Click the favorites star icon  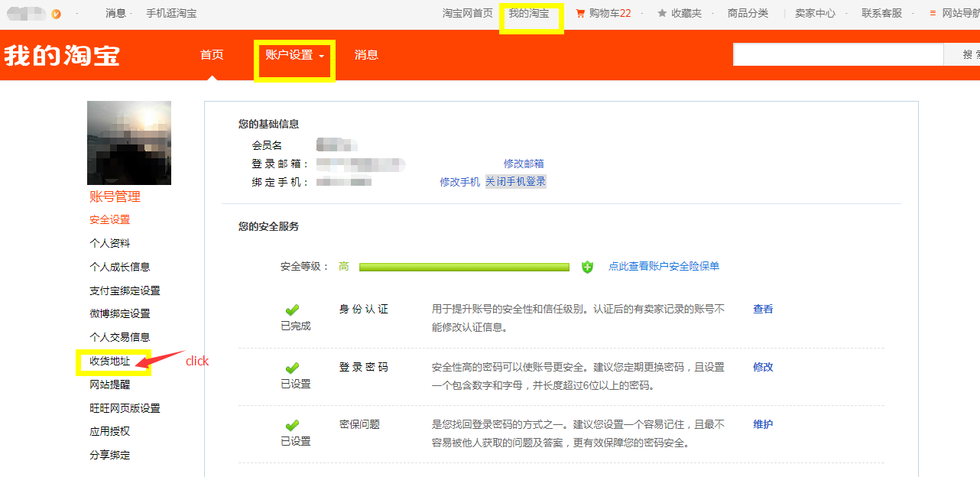[662, 13]
